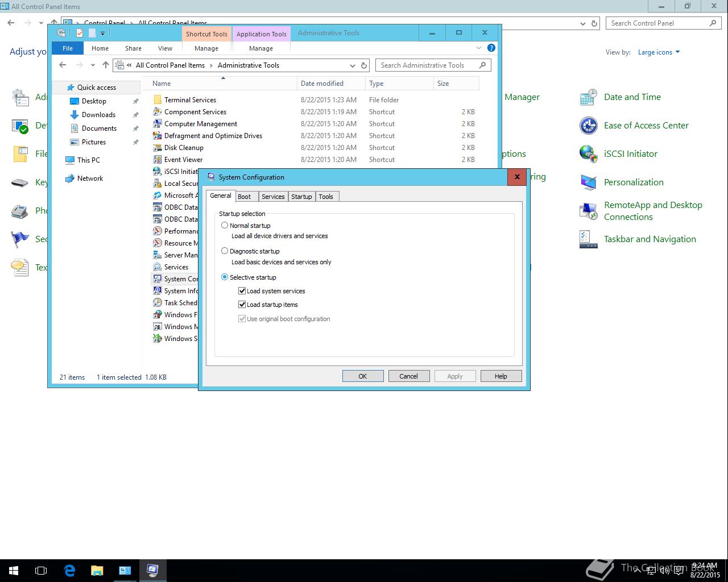Go back in Administrative Tools window
The image size is (728, 582).
pos(63,65)
